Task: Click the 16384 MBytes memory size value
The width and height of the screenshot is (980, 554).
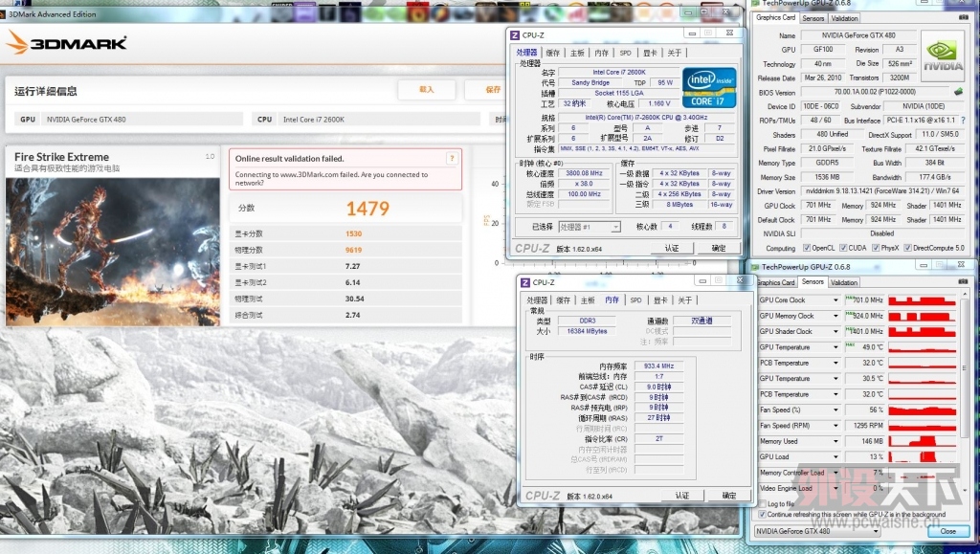Action: [x=587, y=331]
